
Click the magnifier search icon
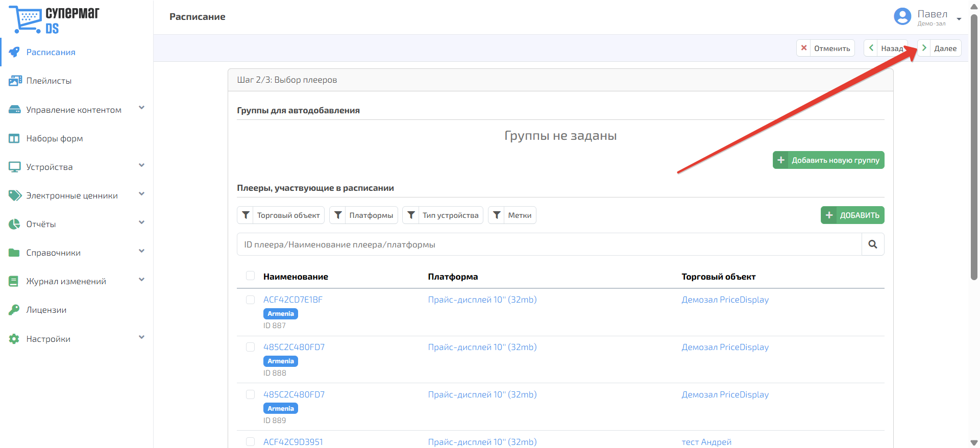[x=873, y=244]
